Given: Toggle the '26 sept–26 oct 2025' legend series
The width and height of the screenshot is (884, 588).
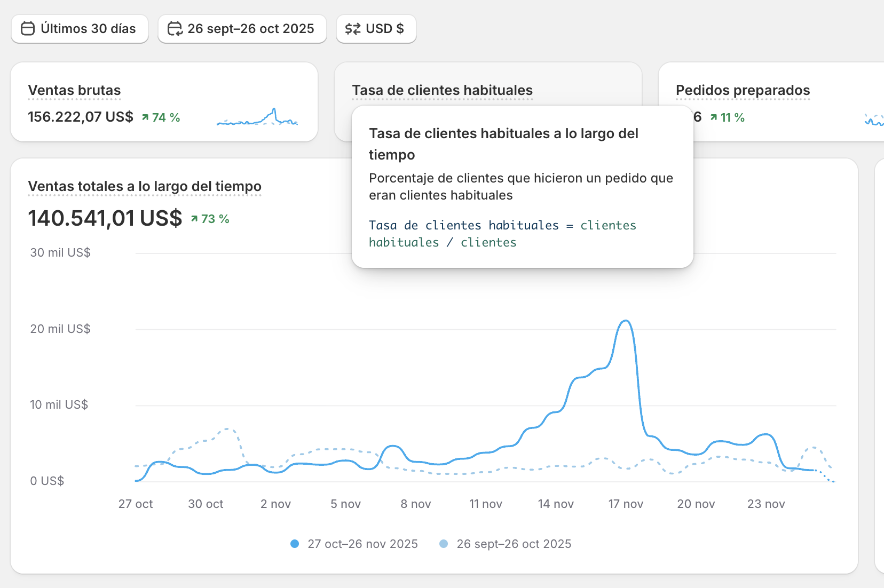Looking at the screenshot, I should pyautogui.click(x=505, y=544).
